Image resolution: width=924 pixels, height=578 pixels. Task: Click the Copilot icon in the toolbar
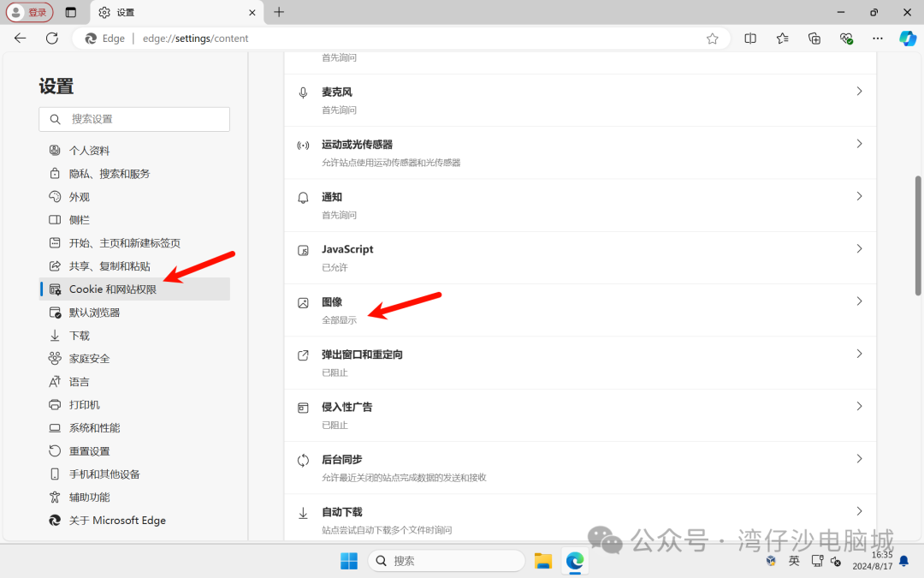908,39
